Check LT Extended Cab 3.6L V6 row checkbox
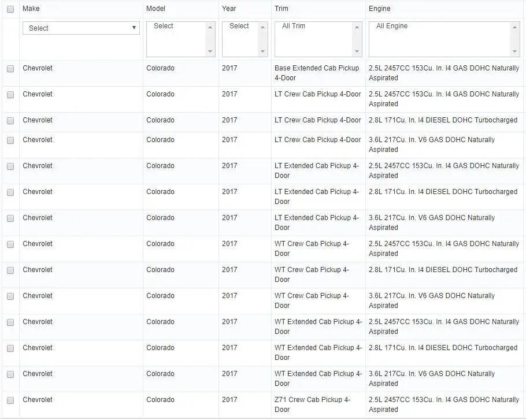Screen dimensions: 526x420 (10, 218)
